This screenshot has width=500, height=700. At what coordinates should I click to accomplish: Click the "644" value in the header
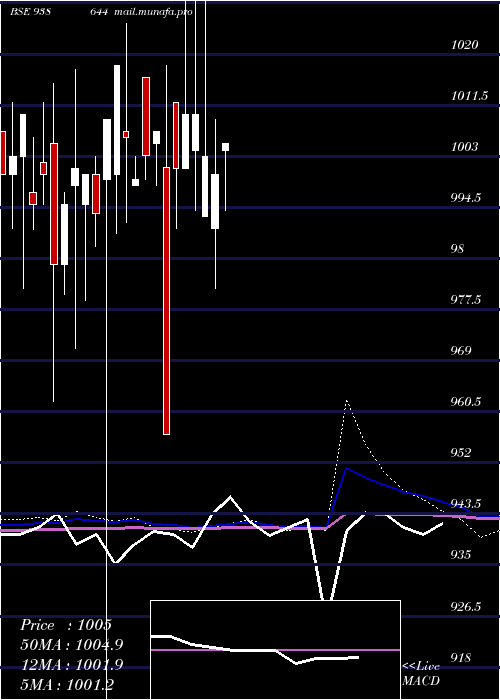pos(99,12)
